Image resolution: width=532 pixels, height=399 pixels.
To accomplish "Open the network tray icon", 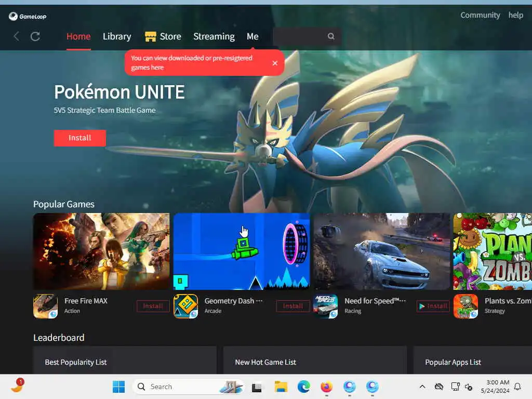I will click(455, 387).
